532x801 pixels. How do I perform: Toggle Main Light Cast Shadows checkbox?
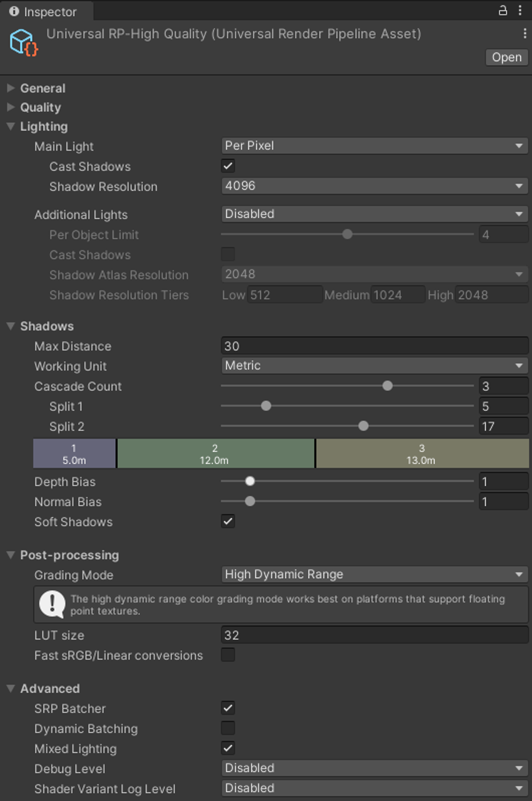point(228,166)
